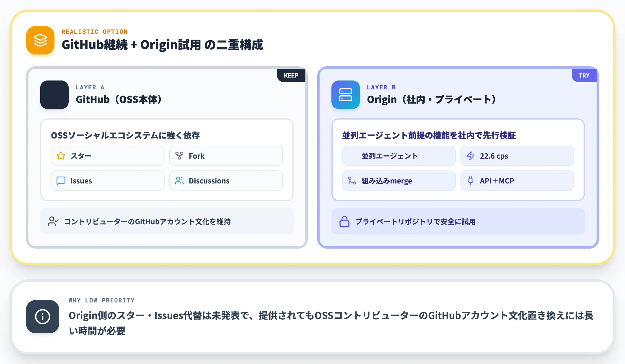625x364 pixels.
Task: Select the KEEP badge on Layer A
Action: click(x=291, y=75)
